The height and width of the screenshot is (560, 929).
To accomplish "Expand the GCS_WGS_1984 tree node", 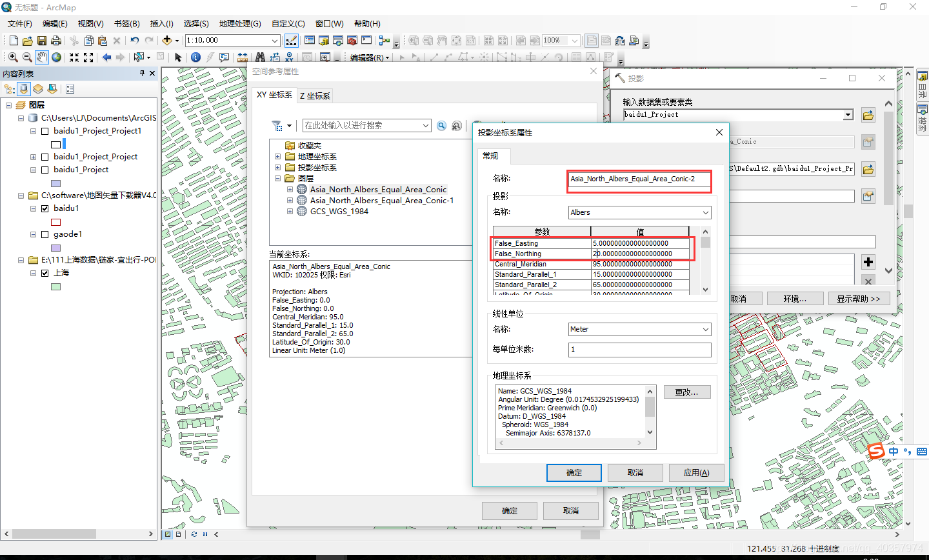I will [x=290, y=212].
